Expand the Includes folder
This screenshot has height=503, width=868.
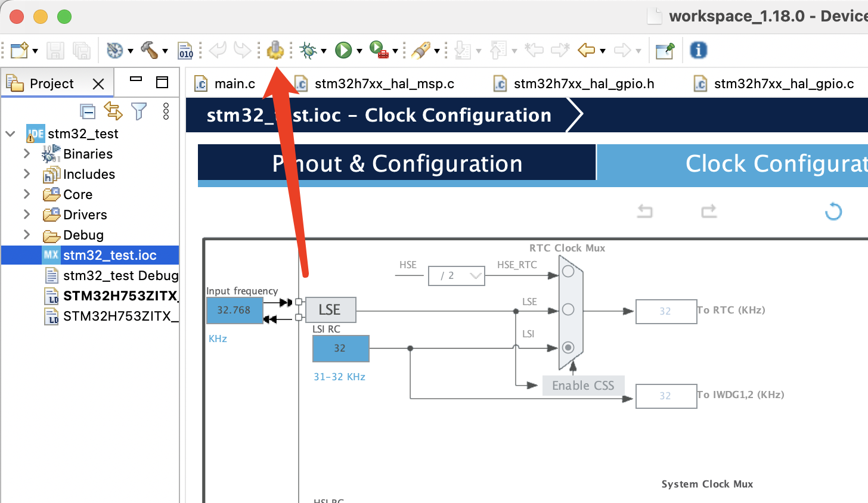(x=26, y=174)
